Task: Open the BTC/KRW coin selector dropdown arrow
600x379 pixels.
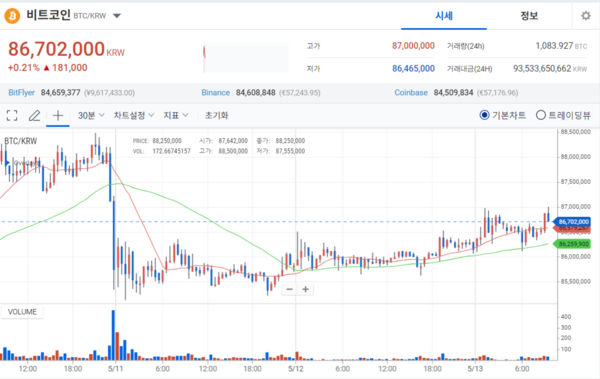Action: click(117, 16)
